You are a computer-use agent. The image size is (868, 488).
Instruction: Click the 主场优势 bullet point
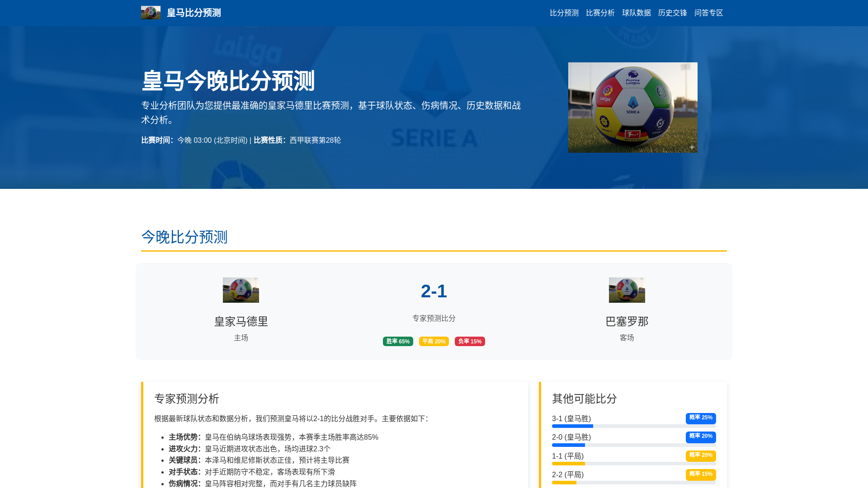(274, 437)
